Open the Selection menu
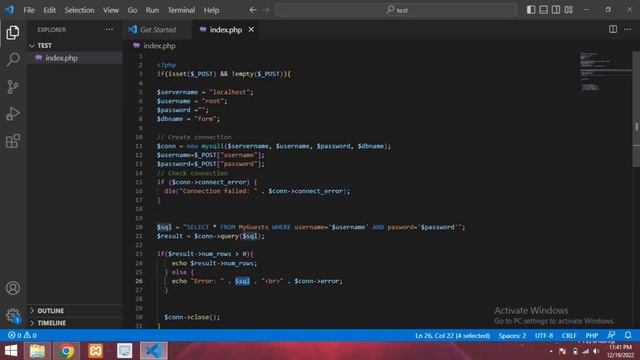Screen dimensions: 640x360 click(x=79, y=10)
